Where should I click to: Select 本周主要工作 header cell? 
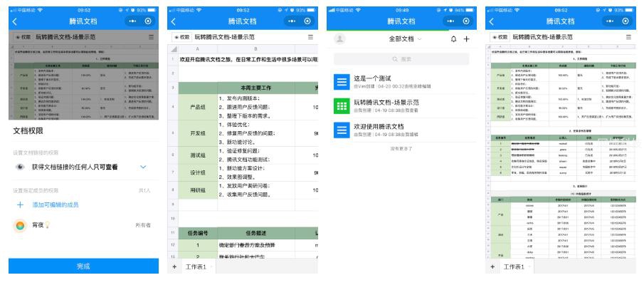255,88
